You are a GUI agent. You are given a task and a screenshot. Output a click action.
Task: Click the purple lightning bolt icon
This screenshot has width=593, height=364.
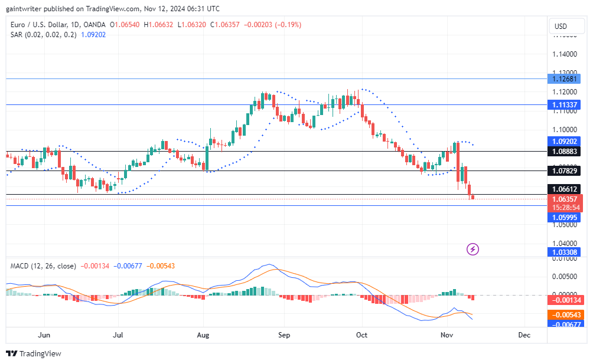click(472, 250)
